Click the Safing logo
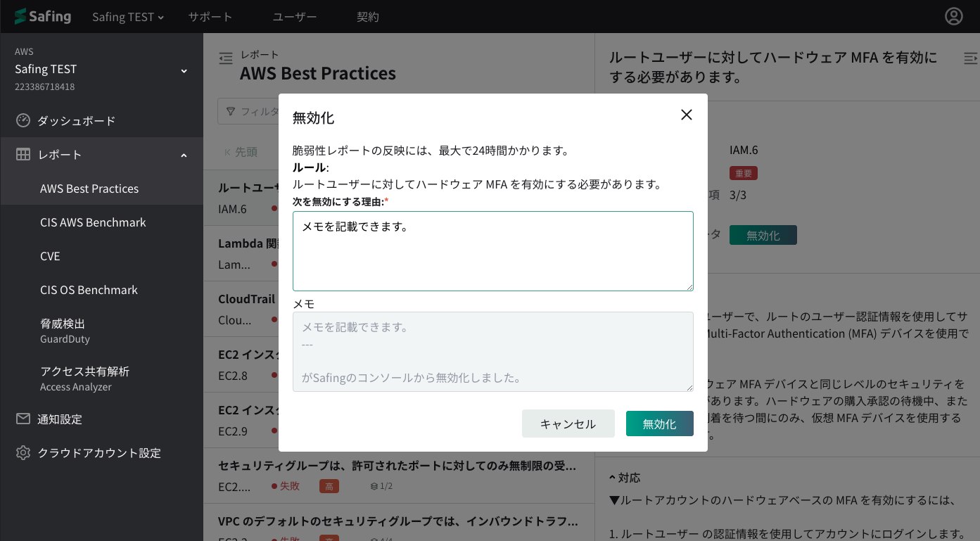980x541 pixels. click(x=43, y=16)
